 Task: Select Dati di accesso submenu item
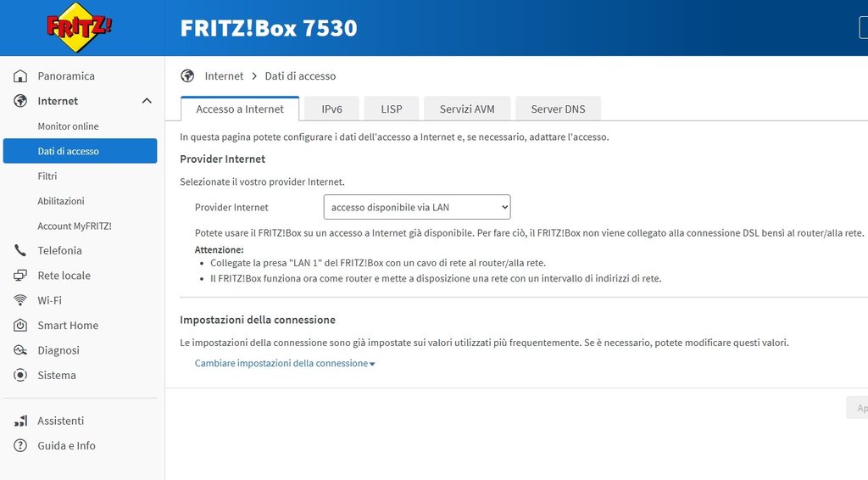(81, 151)
